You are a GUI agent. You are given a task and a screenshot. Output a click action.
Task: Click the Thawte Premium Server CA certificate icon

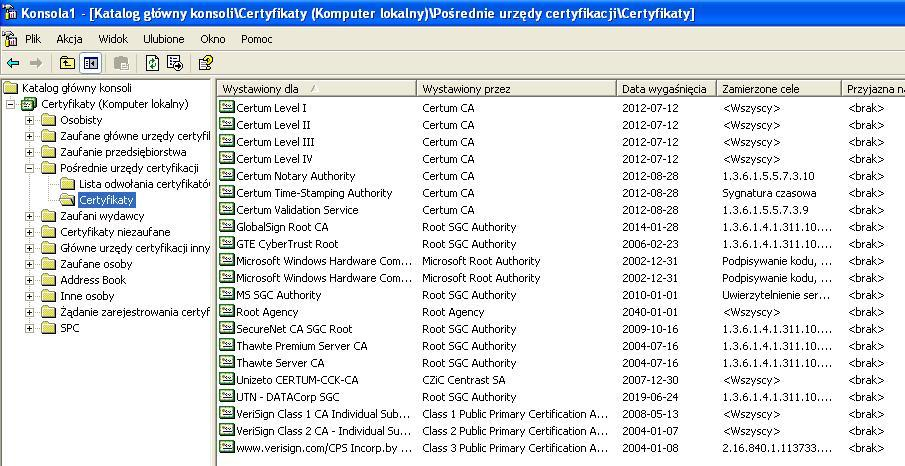(x=227, y=345)
